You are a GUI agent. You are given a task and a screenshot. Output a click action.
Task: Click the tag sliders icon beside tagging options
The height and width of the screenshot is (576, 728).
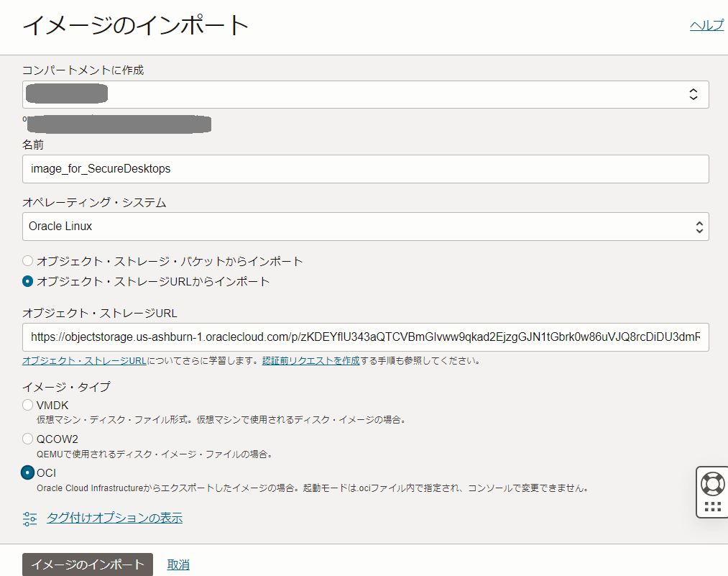[x=29, y=518]
